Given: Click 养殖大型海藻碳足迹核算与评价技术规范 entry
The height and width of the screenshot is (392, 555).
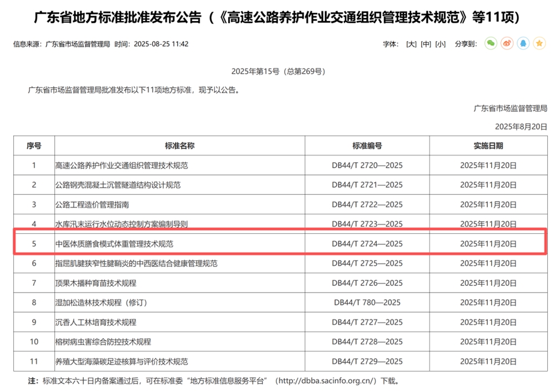Looking at the screenshot, I should [122, 361].
